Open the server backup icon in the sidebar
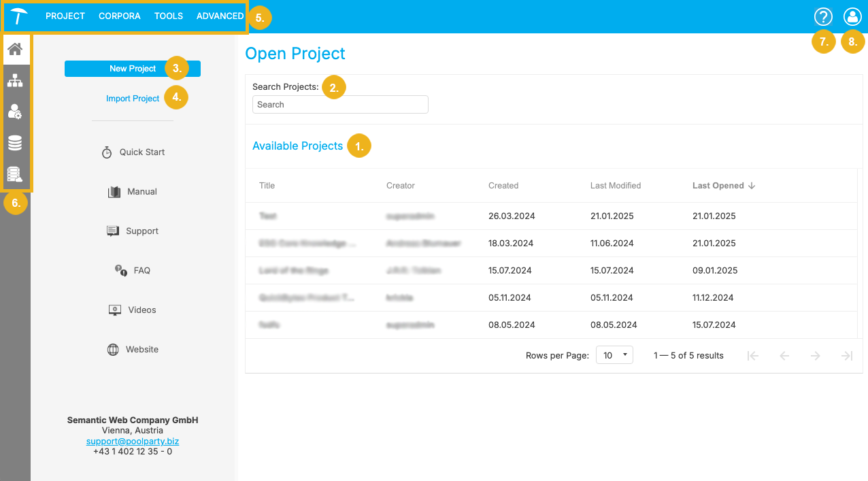The width and height of the screenshot is (868, 481). pyautogui.click(x=15, y=173)
